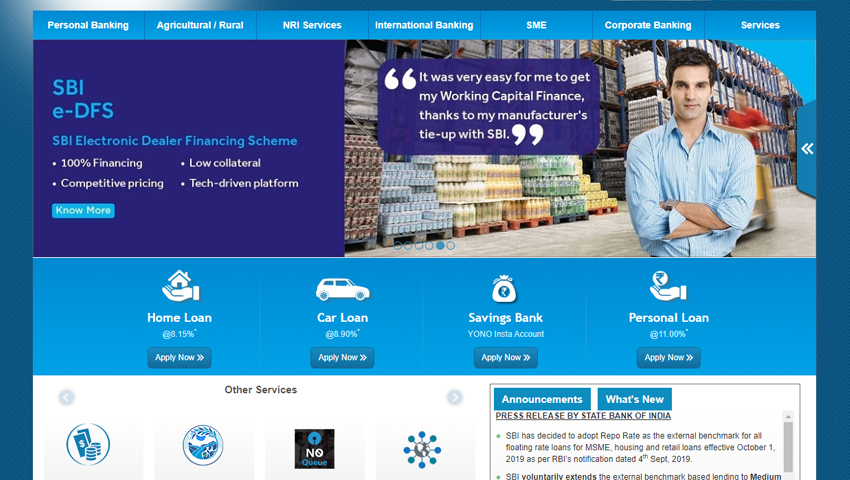Click the Savings Bank money bag icon

(x=504, y=288)
